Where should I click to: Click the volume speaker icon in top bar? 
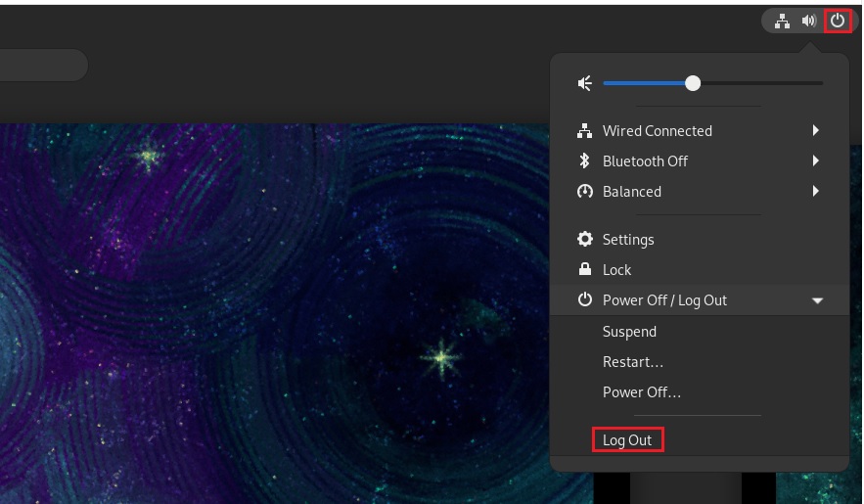click(809, 21)
